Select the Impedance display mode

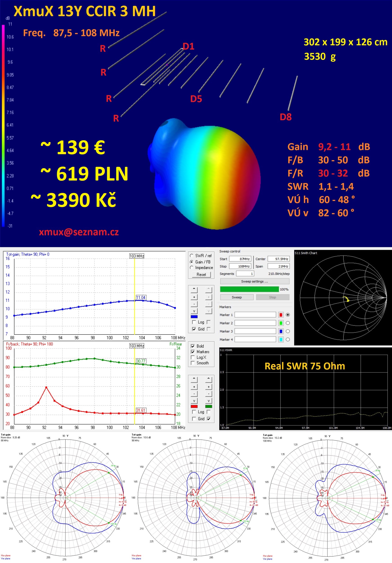(x=192, y=267)
